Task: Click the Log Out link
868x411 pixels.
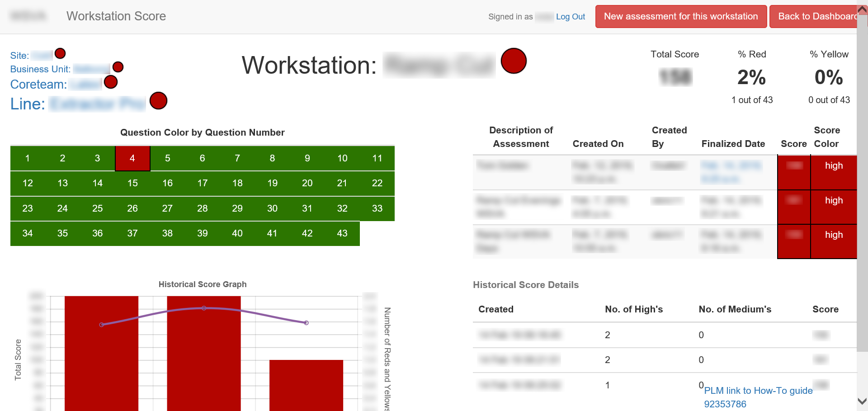Action: [570, 17]
